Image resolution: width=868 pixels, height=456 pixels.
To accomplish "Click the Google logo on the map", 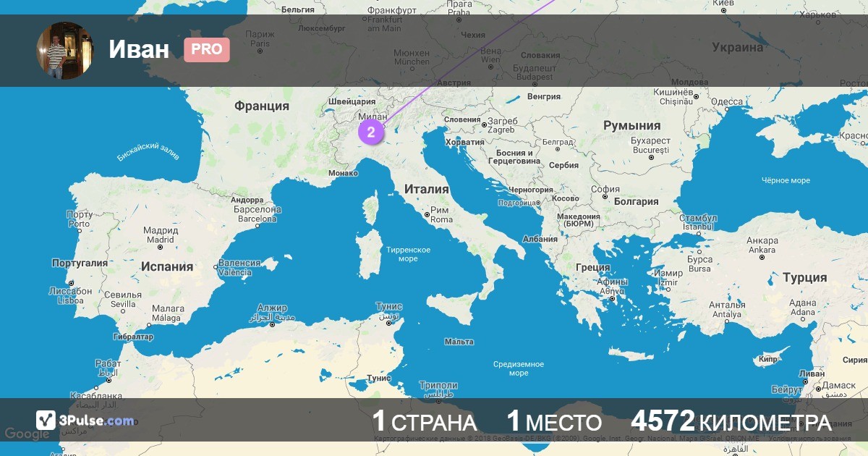I will click(x=27, y=434).
